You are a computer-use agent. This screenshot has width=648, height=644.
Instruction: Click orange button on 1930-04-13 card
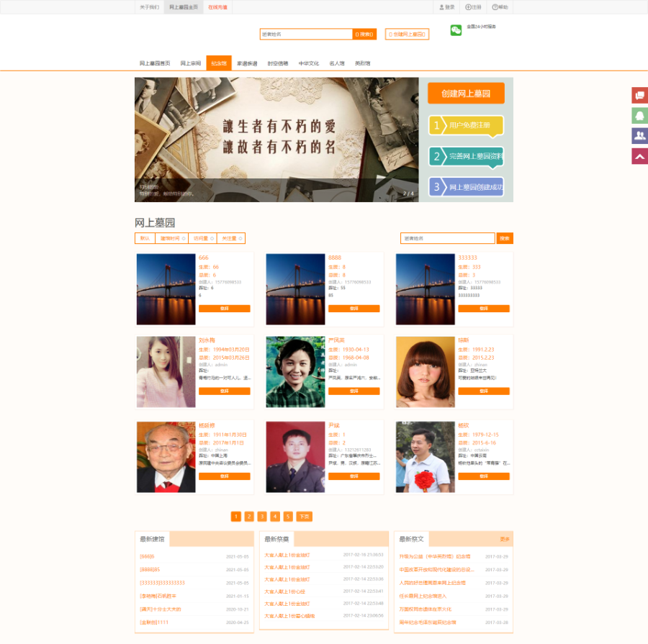354,391
